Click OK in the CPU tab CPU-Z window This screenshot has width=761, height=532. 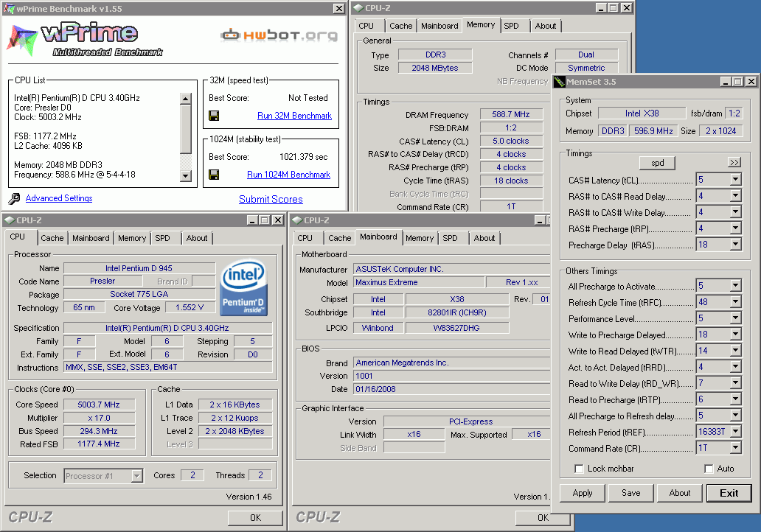coord(255,517)
